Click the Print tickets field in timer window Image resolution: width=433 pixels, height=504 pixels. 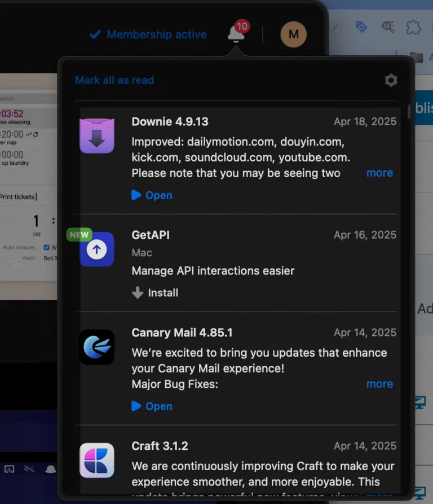coord(28,197)
